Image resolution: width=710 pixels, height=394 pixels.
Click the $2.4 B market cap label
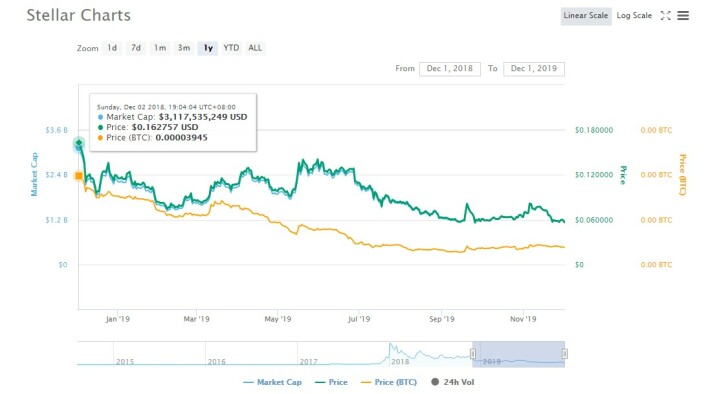tap(57, 175)
